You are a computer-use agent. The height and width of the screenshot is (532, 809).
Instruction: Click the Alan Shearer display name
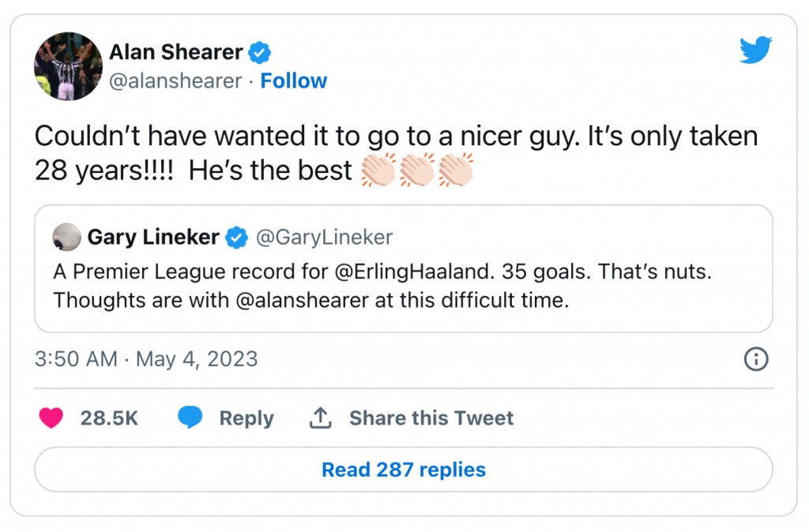176,53
